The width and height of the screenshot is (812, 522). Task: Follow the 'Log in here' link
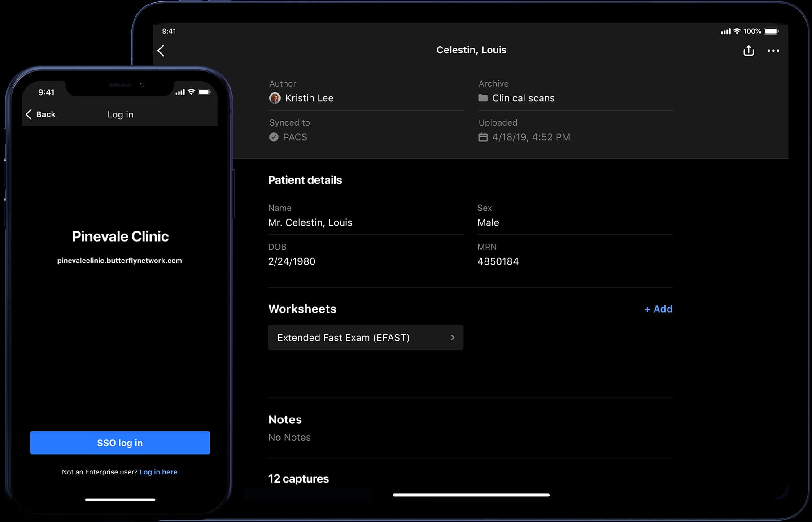point(158,472)
